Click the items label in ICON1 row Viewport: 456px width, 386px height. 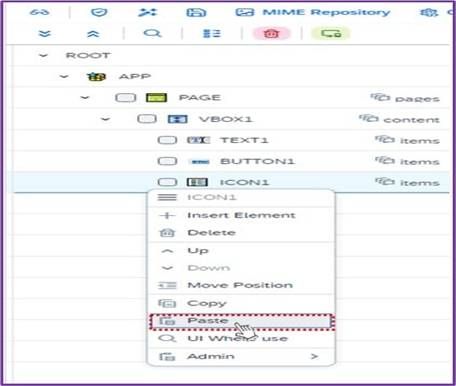(420, 183)
